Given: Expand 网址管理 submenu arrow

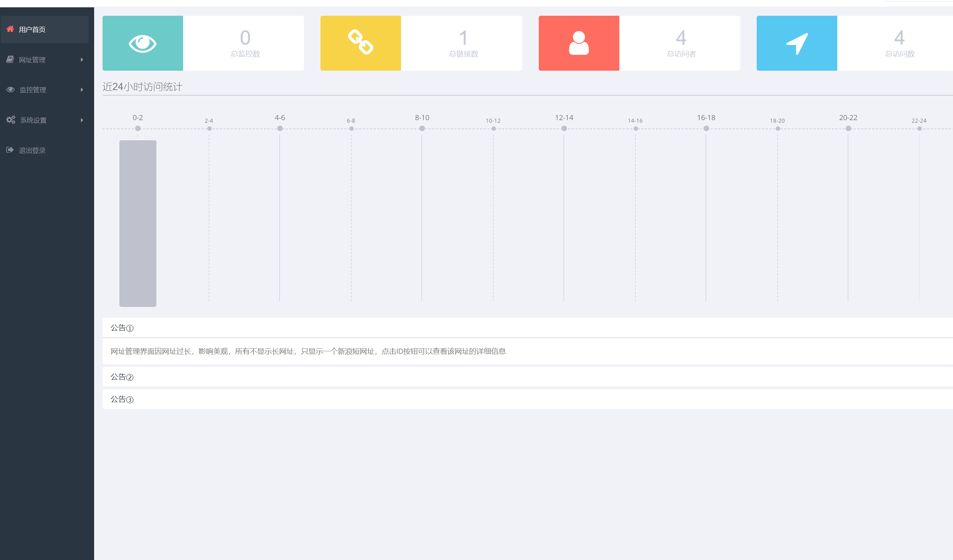Looking at the screenshot, I should click(82, 60).
